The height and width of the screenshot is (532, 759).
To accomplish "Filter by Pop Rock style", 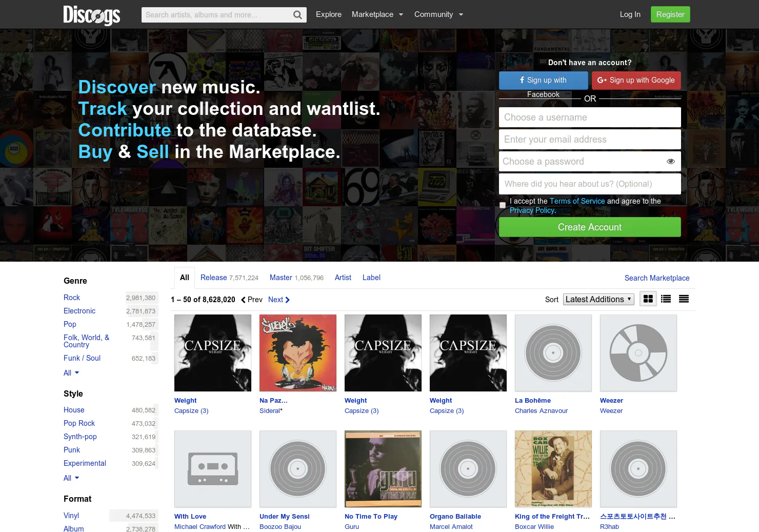I will click(x=79, y=423).
